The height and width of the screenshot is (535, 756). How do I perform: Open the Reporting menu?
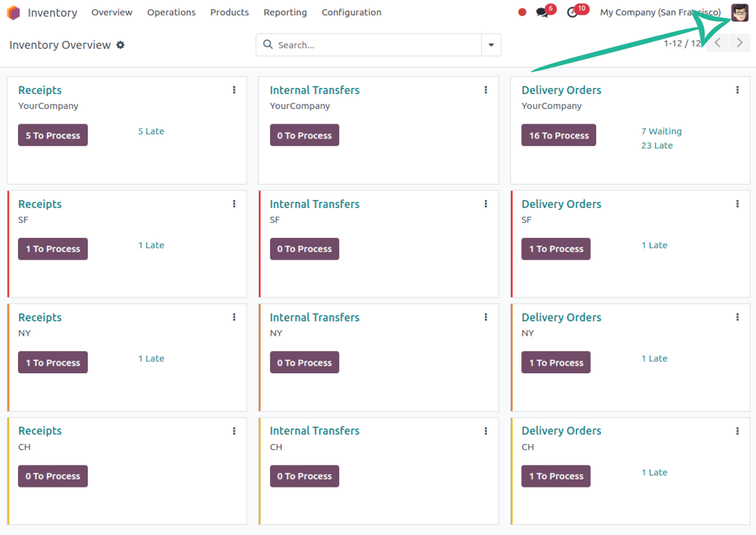coord(285,13)
